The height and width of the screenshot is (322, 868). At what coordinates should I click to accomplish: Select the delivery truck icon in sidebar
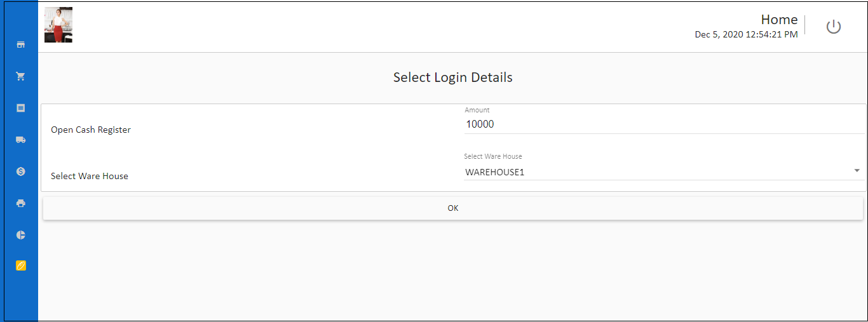coord(20,140)
